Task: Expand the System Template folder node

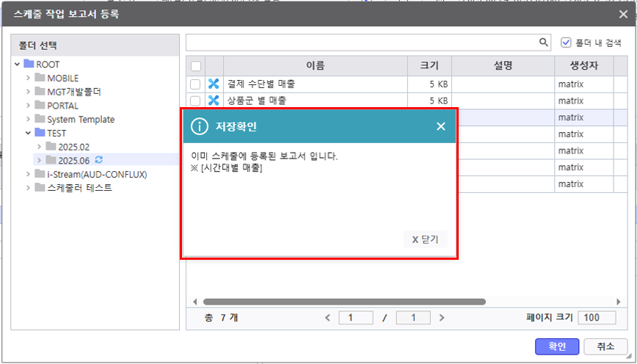Action: (28, 119)
